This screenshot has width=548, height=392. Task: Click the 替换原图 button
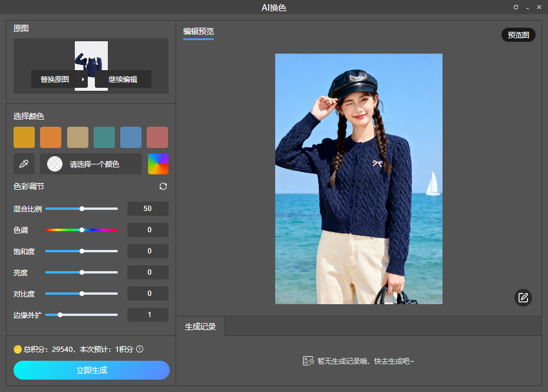[x=55, y=79]
